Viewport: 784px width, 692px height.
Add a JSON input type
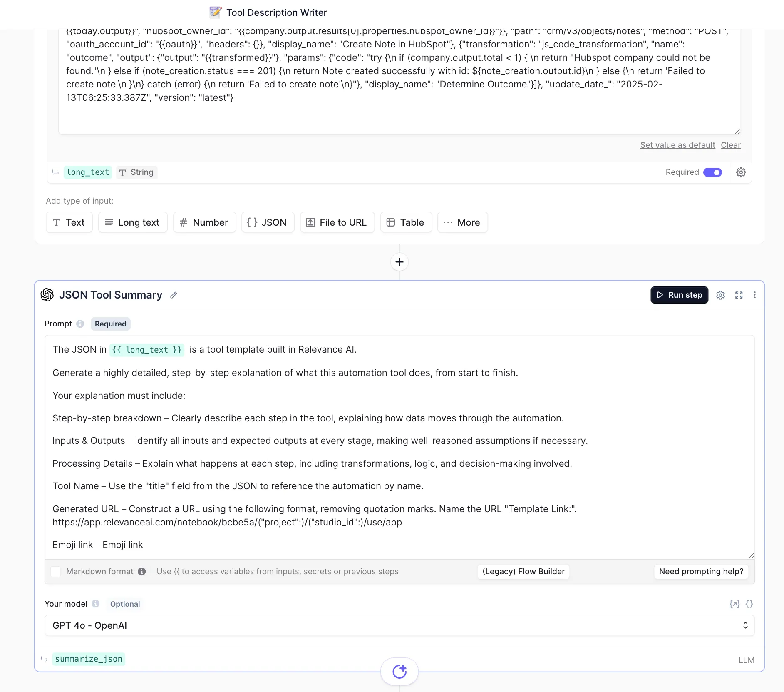pos(267,222)
